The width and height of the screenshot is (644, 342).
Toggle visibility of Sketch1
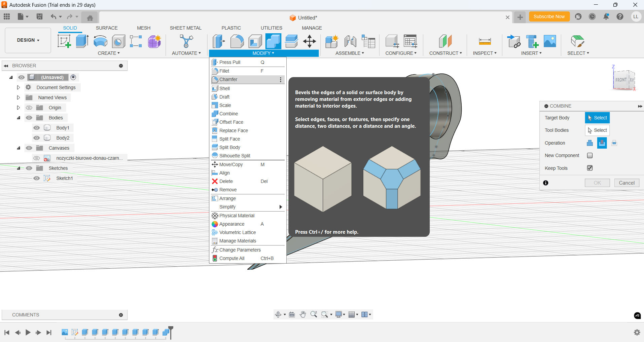coord(37,178)
